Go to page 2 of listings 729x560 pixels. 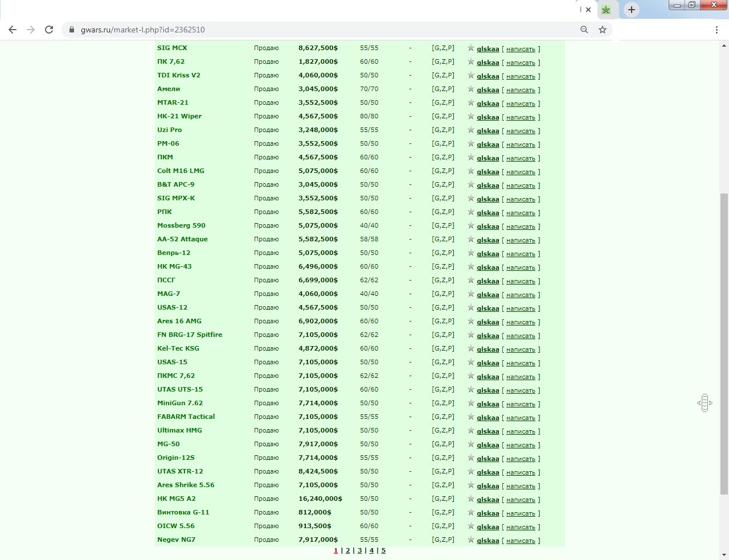pyautogui.click(x=347, y=550)
